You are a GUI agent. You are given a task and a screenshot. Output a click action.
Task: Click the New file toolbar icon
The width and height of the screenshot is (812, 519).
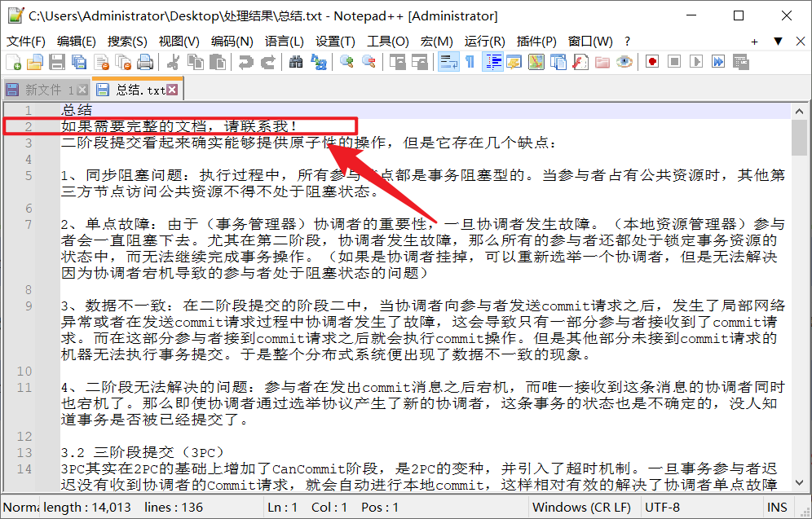point(14,62)
